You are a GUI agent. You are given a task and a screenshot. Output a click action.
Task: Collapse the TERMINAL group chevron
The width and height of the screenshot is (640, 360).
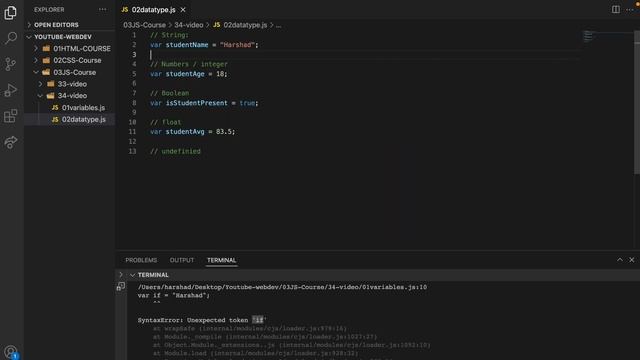coord(132,275)
